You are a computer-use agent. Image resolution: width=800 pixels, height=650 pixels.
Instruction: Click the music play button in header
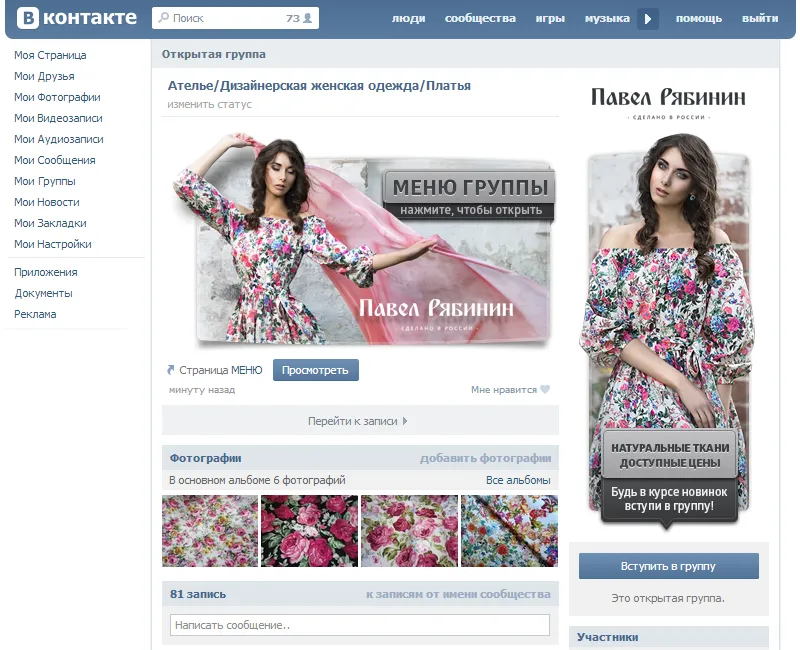648,19
